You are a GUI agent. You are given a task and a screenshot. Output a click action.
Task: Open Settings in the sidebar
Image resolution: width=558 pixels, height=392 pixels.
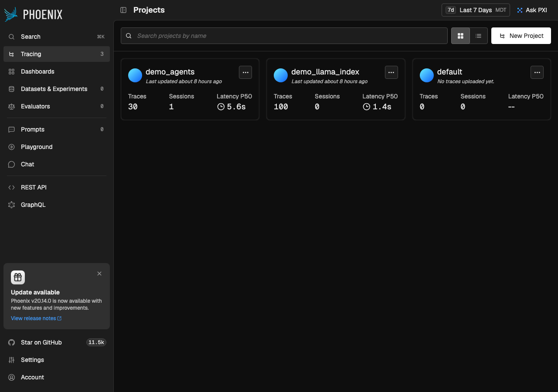tap(57, 360)
